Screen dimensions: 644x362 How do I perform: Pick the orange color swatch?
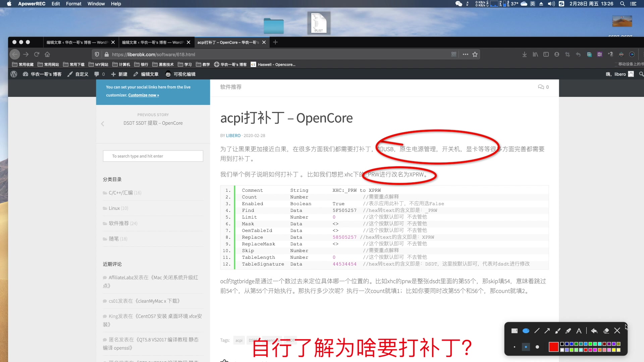click(x=600, y=350)
